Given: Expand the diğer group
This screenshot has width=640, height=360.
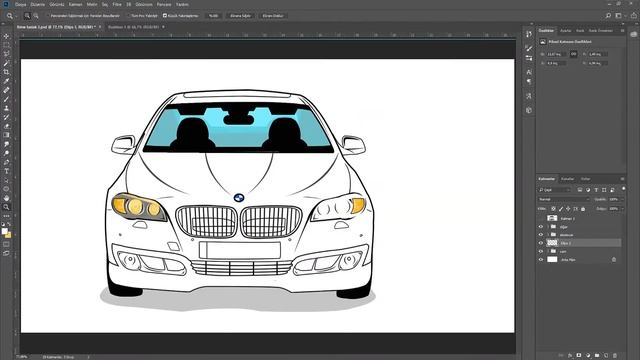Looking at the screenshot, I should 548,227.
